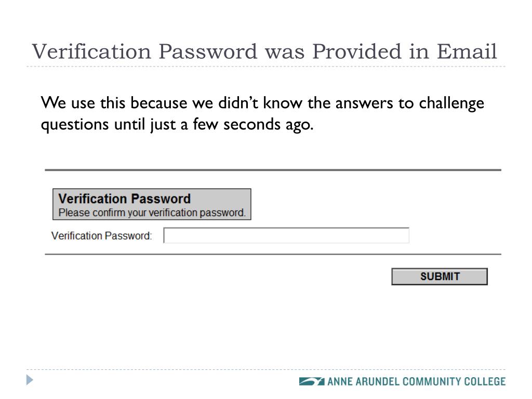532x399 pixels.
Task: Click the horizontal line below the input field
Action: coord(273,254)
